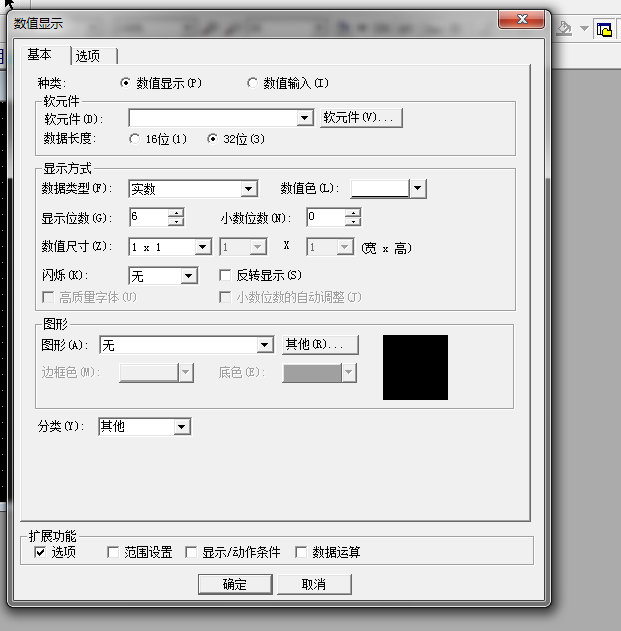Image resolution: width=621 pixels, height=631 pixels.
Task: Toggle the 范围设置 extension checkbox
Action: point(113,552)
